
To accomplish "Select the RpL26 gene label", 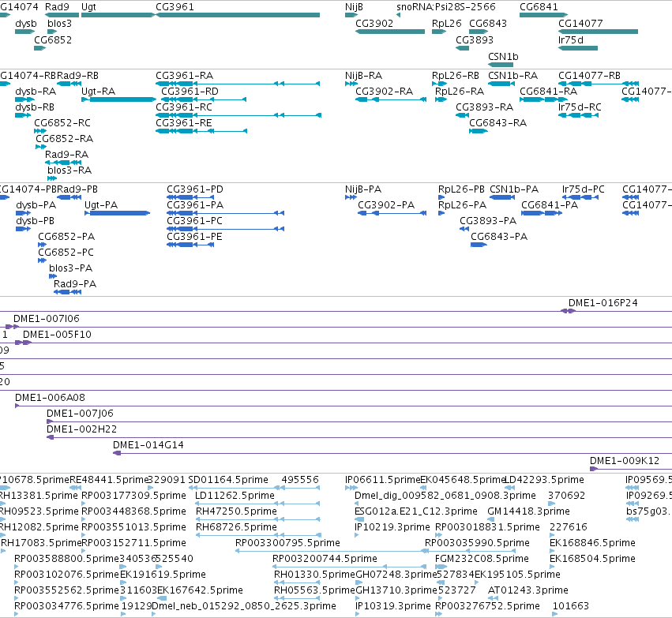I will click(447, 24).
